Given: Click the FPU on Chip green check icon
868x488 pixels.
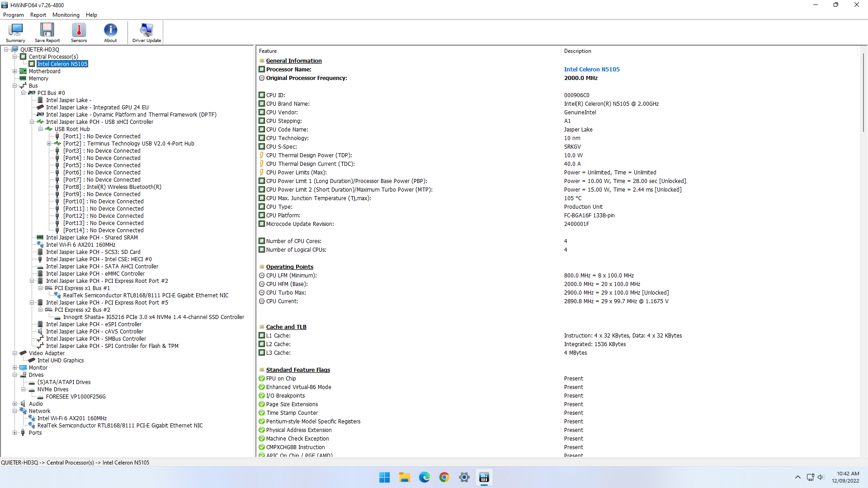Looking at the screenshot, I should coord(261,378).
